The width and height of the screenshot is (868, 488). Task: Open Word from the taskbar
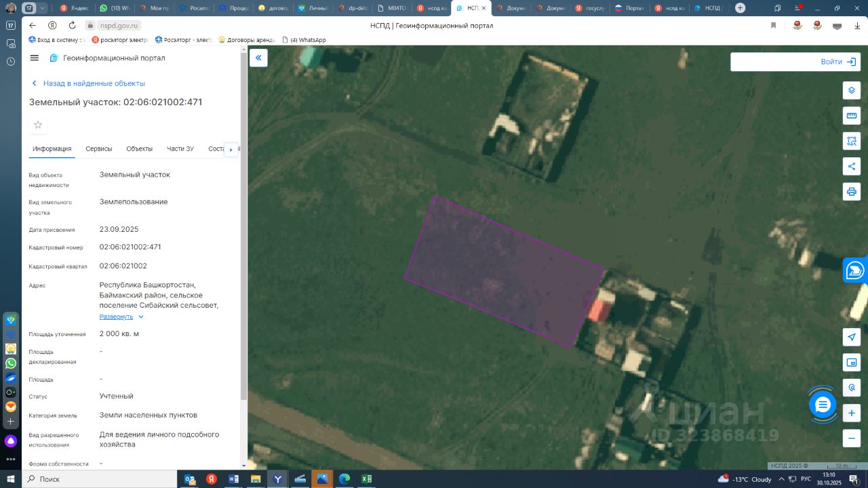(234, 479)
